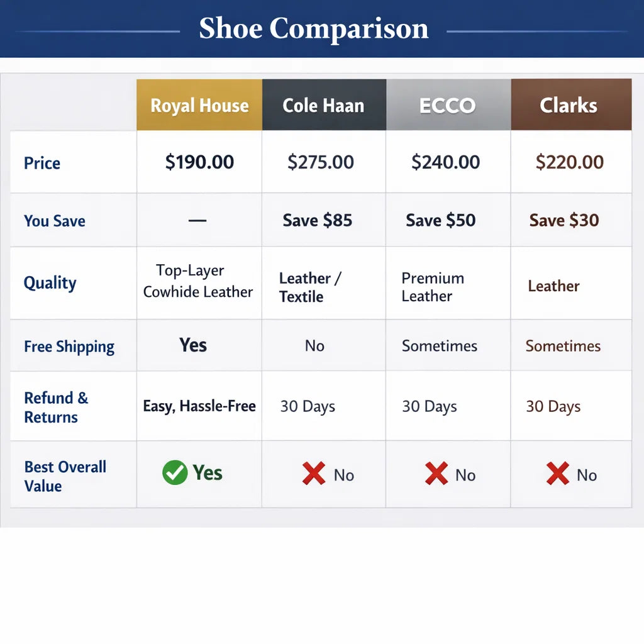Image resolution: width=644 pixels, height=644 pixels.
Task: Click the Save $50 text
Action: [440, 221]
